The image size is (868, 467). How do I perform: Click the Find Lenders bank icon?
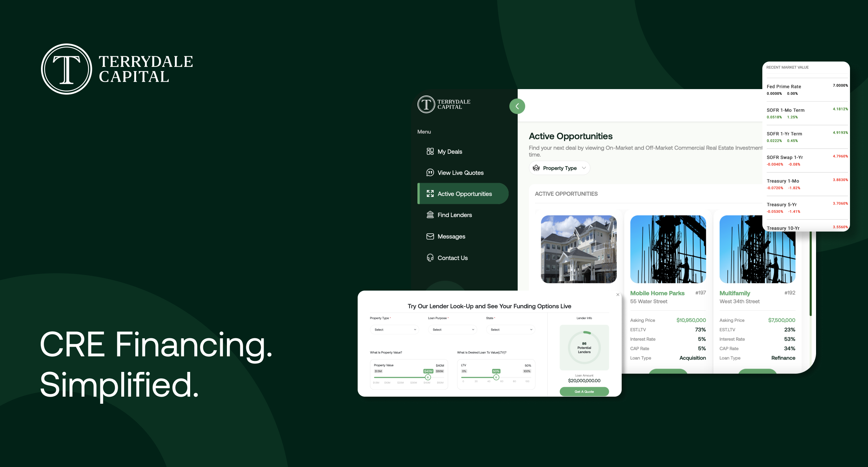[430, 215]
